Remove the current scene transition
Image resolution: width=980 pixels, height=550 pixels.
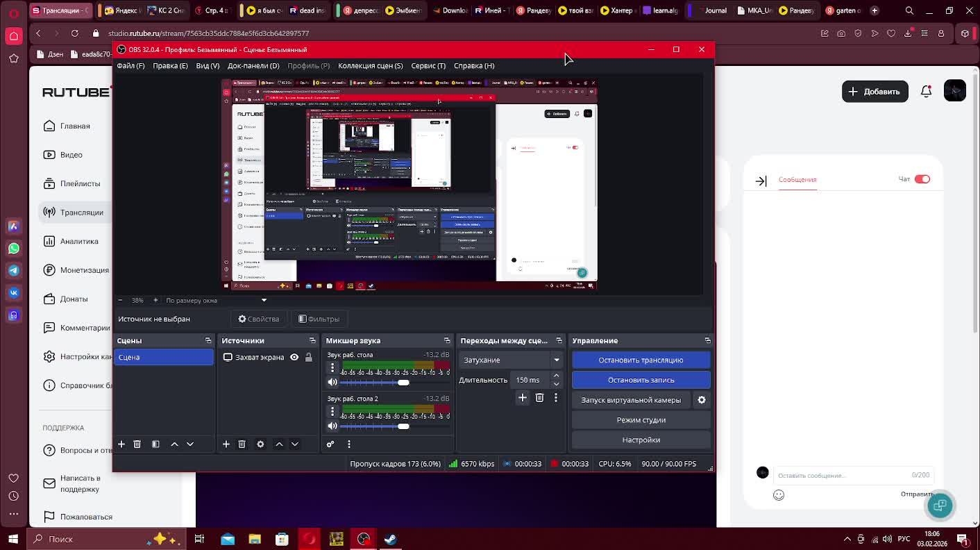[539, 398]
